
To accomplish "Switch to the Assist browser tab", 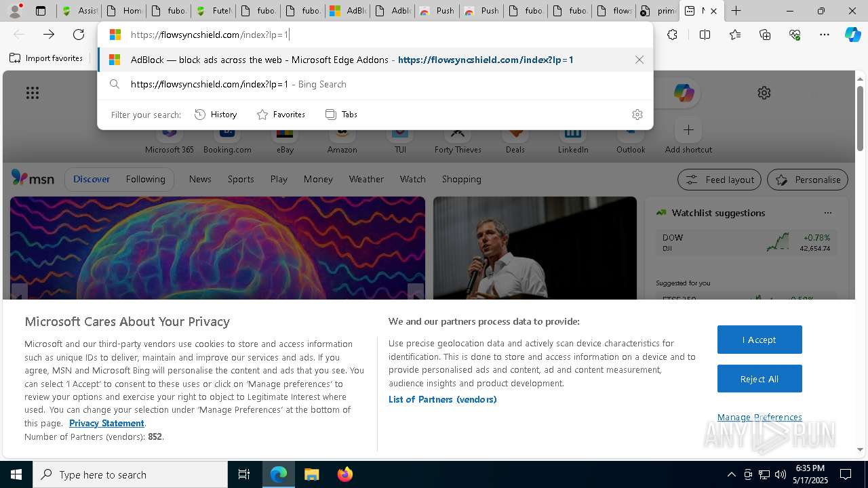I will (79, 11).
